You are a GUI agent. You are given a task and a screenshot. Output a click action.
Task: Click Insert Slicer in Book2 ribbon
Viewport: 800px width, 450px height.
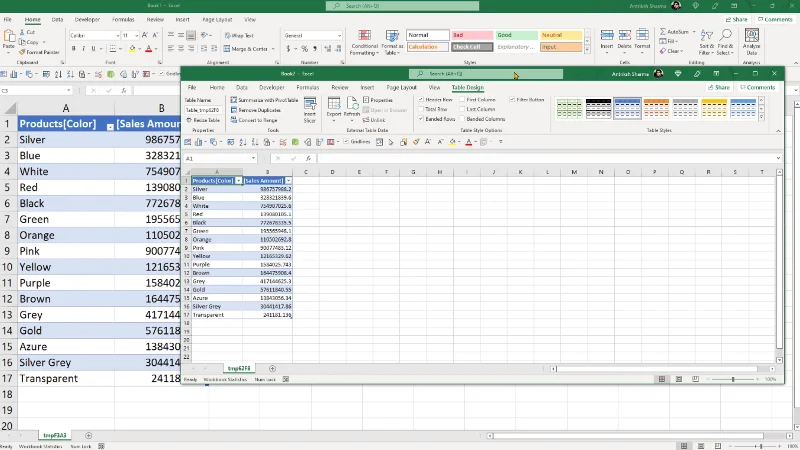click(x=310, y=110)
